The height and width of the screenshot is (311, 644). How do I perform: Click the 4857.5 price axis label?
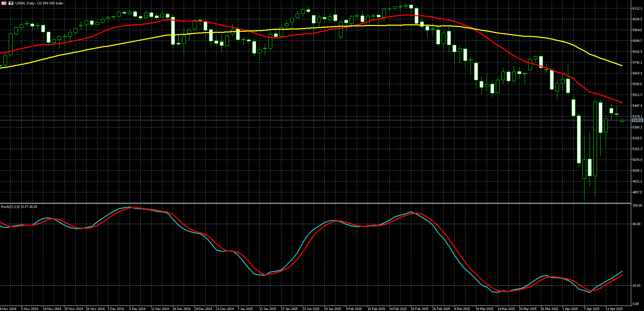637,192
